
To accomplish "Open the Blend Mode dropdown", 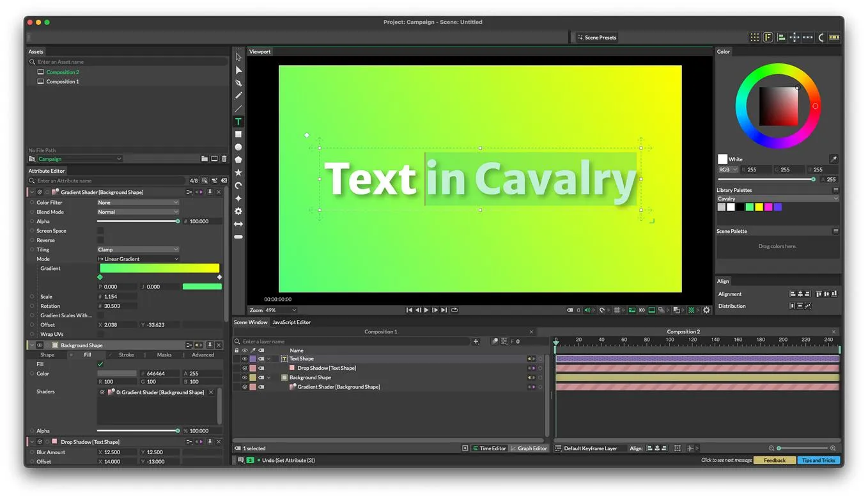I will [137, 212].
